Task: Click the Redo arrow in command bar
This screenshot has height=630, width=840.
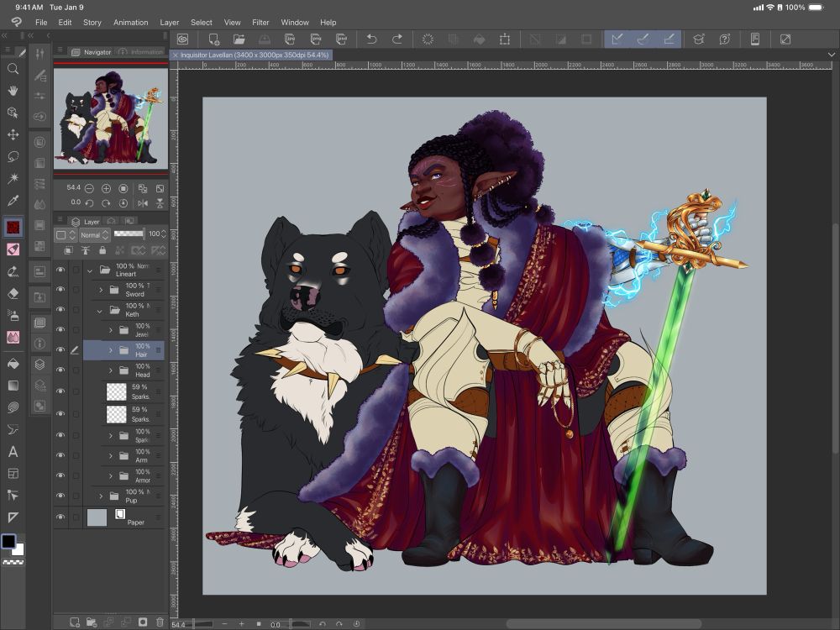Action: click(397, 39)
